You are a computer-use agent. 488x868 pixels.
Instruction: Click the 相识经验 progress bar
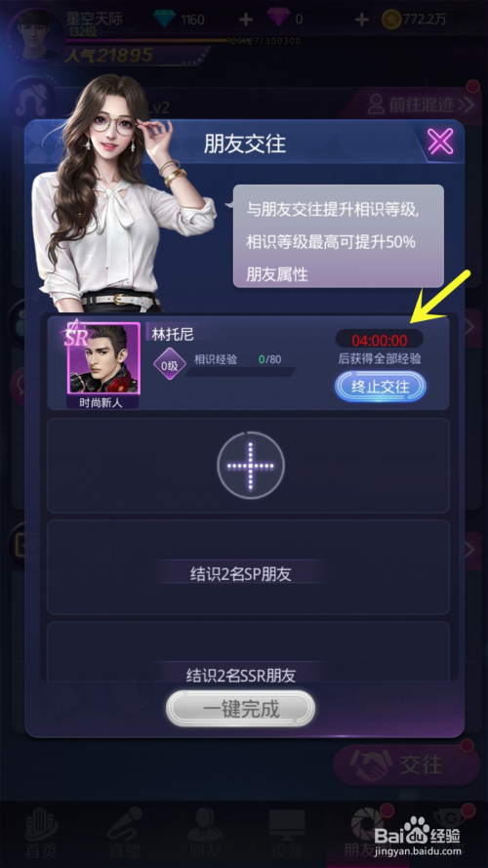tap(239, 371)
